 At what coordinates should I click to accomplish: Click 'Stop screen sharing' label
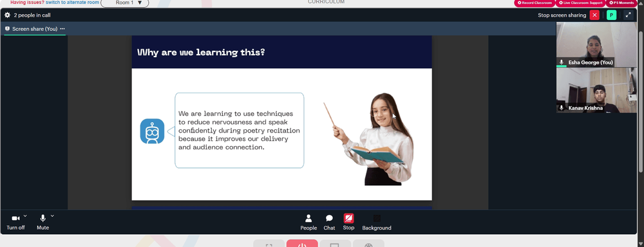(562, 15)
